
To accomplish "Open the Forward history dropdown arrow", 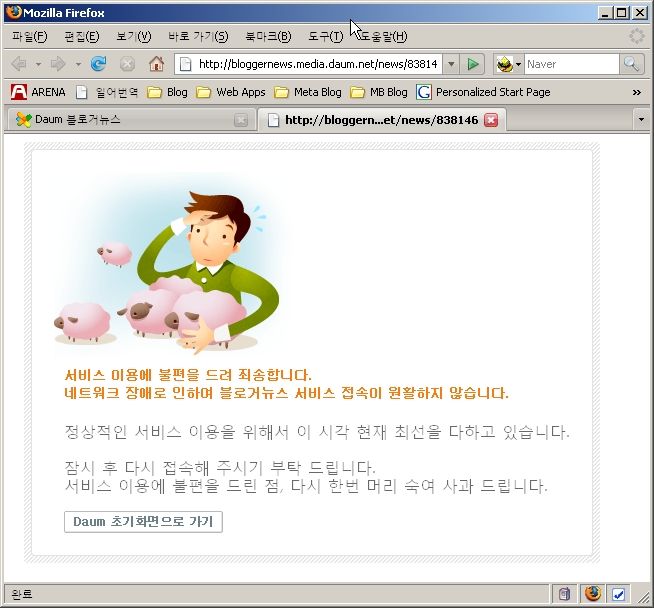I will 78,64.
